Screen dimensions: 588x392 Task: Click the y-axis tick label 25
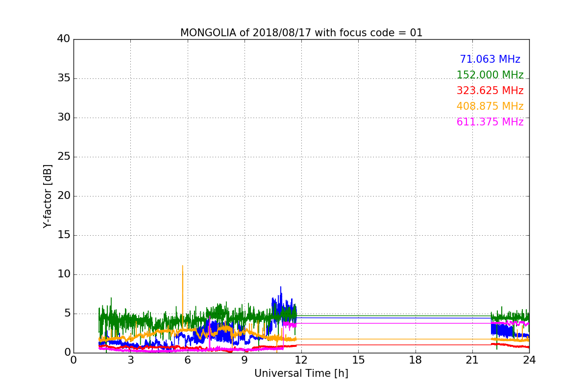[64, 157]
